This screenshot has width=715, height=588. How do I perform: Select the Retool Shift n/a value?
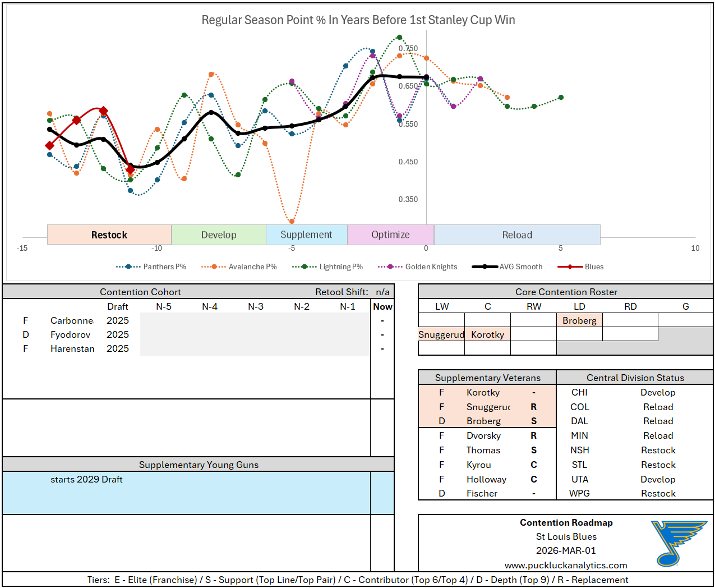pos(382,292)
